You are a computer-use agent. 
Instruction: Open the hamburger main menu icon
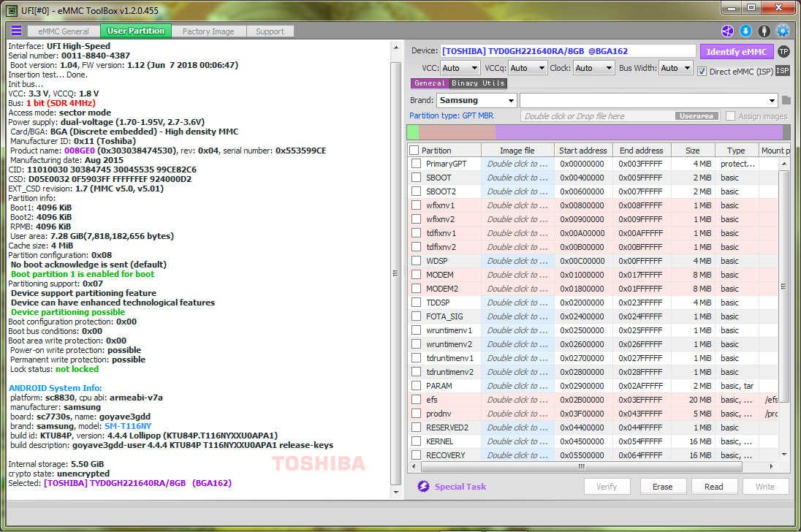coord(16,31)
